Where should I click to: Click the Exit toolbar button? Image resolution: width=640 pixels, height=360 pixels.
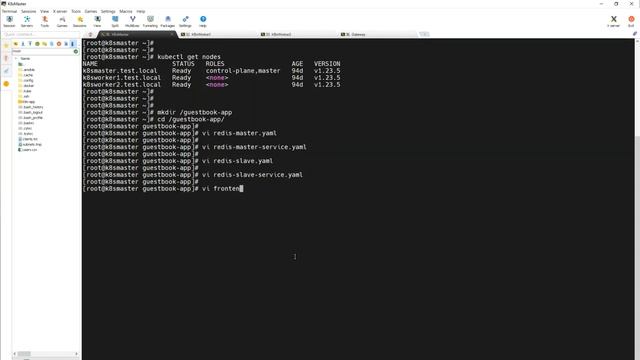pyautogui.click(x=631, y=21)
